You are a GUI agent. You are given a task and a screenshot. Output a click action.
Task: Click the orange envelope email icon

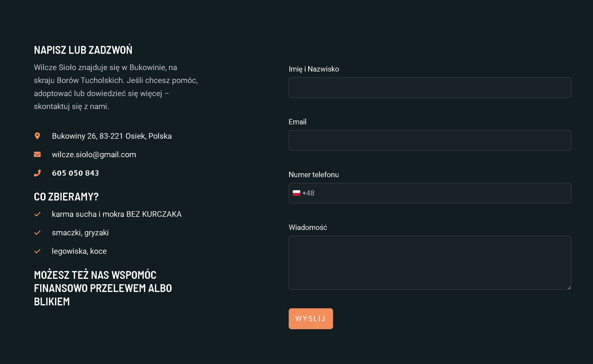click(x=37, y=155)
